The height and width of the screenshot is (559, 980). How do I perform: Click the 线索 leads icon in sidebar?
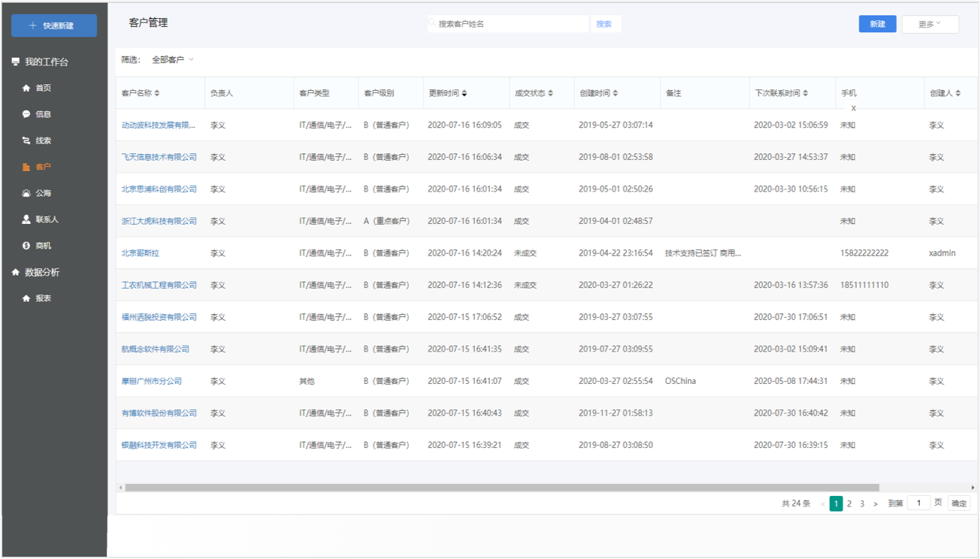point(26,141)
